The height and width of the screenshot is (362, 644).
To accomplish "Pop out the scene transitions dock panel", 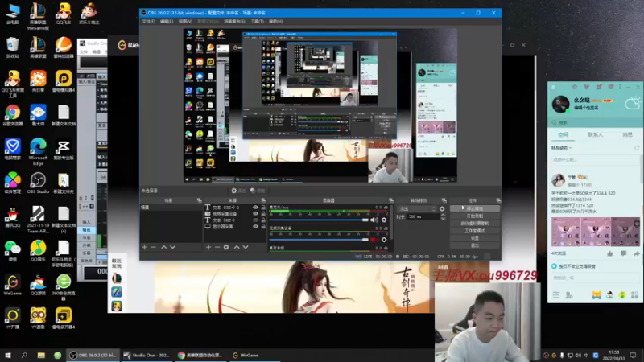I will tap(444, 200).
